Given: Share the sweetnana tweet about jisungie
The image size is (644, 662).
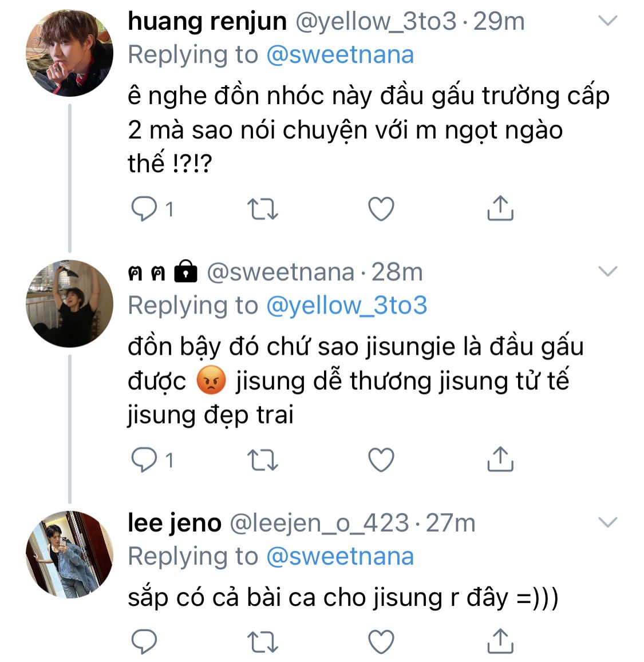Looking at the screenshot, I should coord(500,459).
